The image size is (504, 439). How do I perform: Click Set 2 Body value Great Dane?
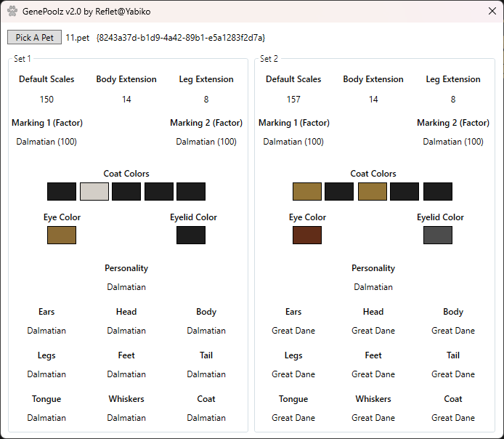(x=453, y=331)
